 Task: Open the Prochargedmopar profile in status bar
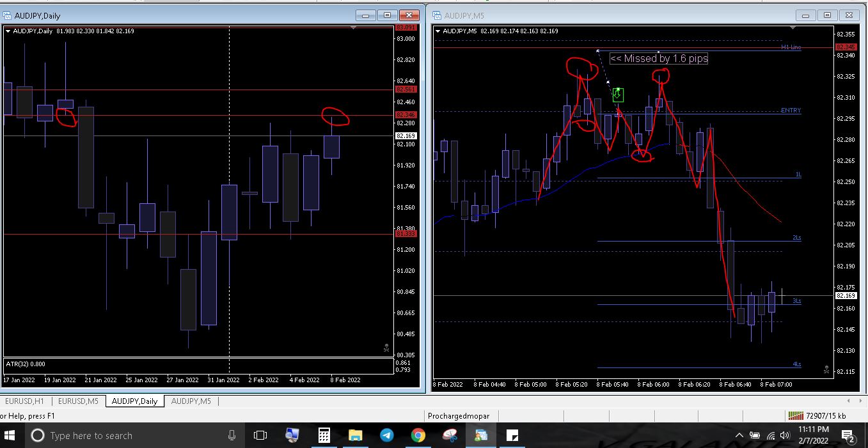click(x=459, y=416)
